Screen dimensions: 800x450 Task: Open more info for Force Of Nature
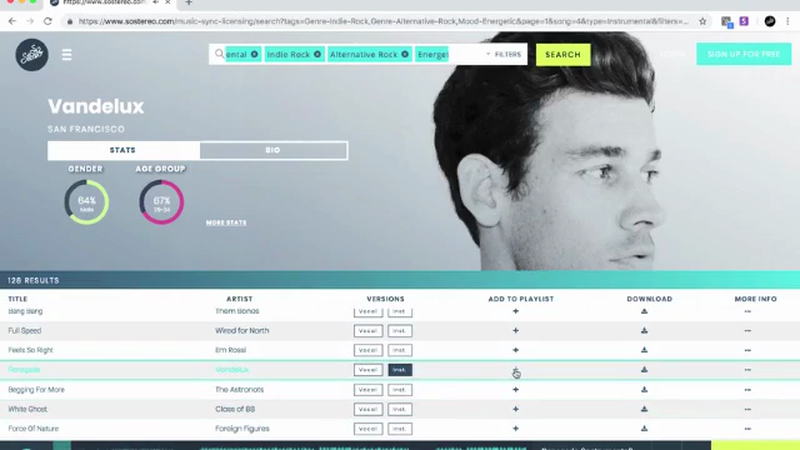(747, 429)
